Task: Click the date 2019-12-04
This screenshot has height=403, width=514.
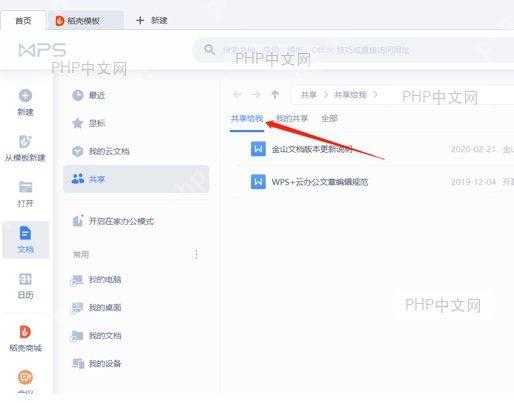Action: [473, 182]
